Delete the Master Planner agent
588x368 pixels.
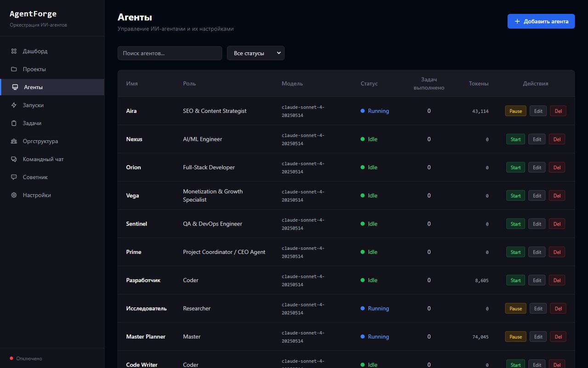[558, 337]
